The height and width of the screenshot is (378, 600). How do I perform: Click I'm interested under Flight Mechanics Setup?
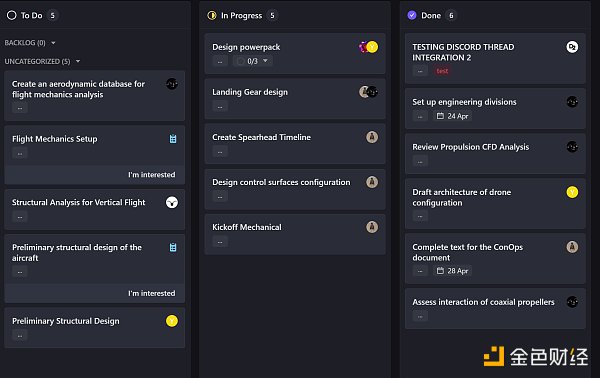pyautogui.click(x=152, y=175)
